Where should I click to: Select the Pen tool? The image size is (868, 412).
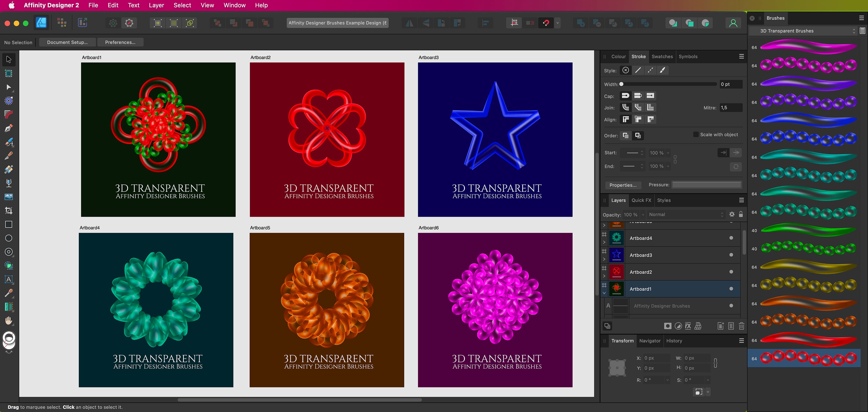point(8,128)
